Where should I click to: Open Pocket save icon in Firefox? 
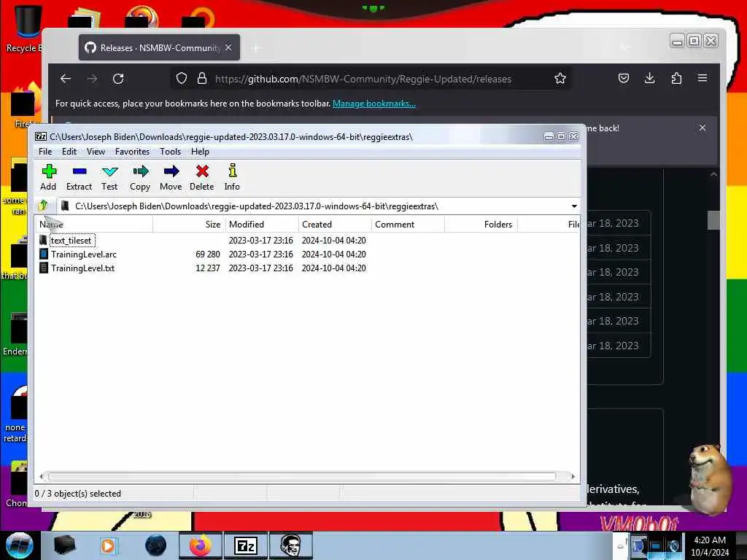(624, 78)
